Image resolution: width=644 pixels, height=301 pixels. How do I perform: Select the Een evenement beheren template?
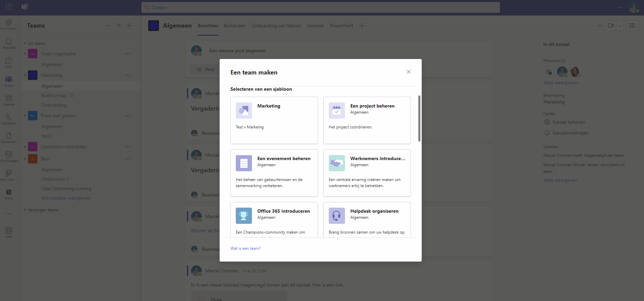click(274, 173)
